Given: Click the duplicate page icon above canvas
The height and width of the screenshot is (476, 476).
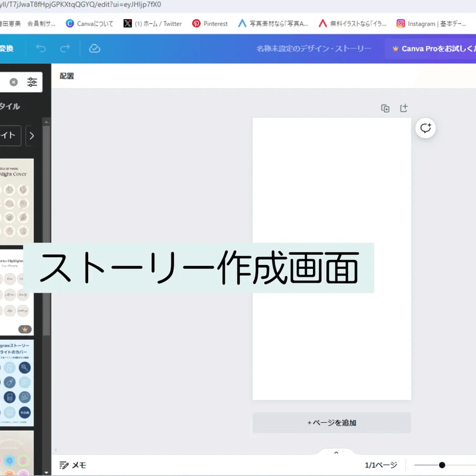Looking at the screenshot, I should 385,108.
